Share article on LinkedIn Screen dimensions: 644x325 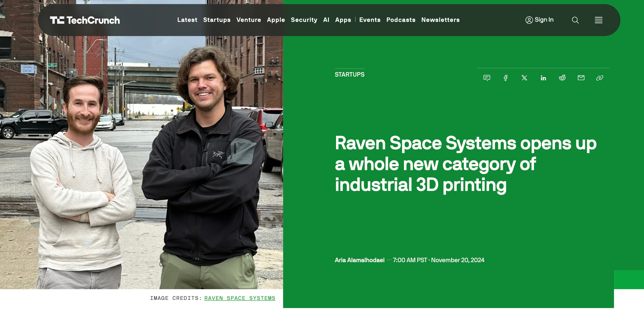tap(543, 78)
